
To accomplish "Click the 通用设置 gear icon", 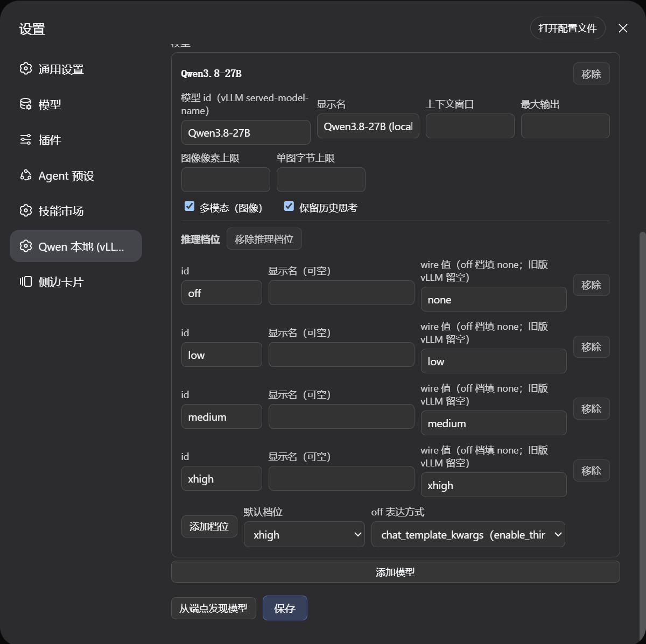I will pos(26,69).
